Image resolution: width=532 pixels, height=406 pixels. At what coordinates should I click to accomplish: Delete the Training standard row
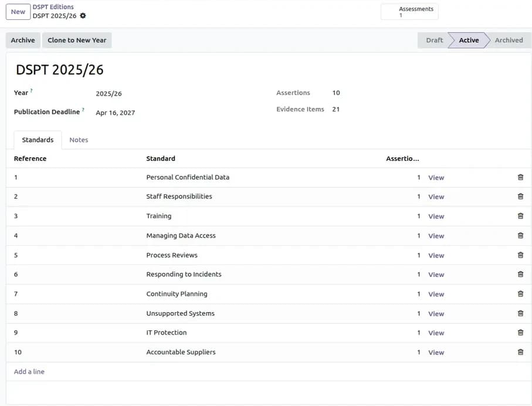(520, 216)
